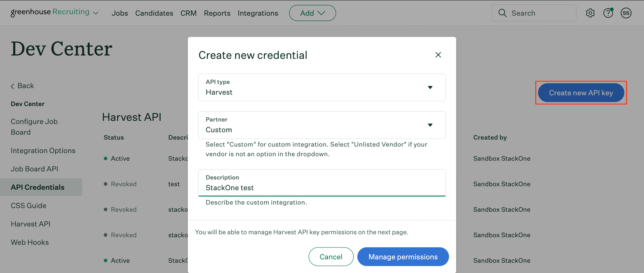
Task: Open the Add dropdown menu
Action: [x=312, y=13]
